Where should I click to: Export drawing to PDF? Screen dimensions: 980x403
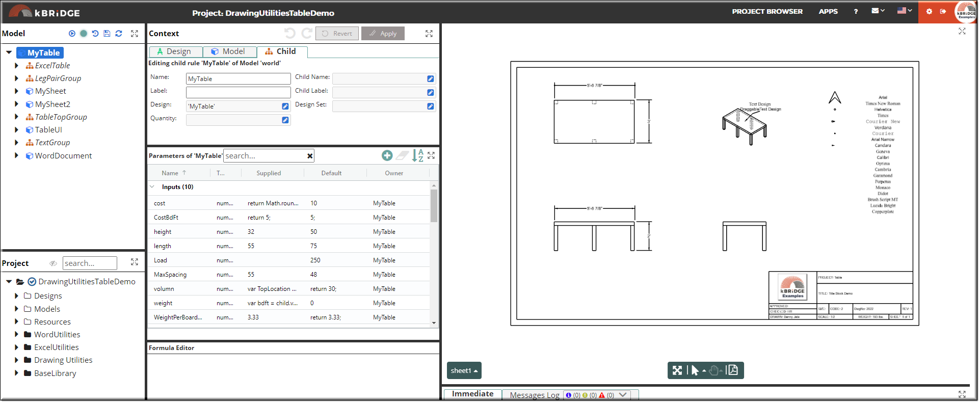click(733, 370)
